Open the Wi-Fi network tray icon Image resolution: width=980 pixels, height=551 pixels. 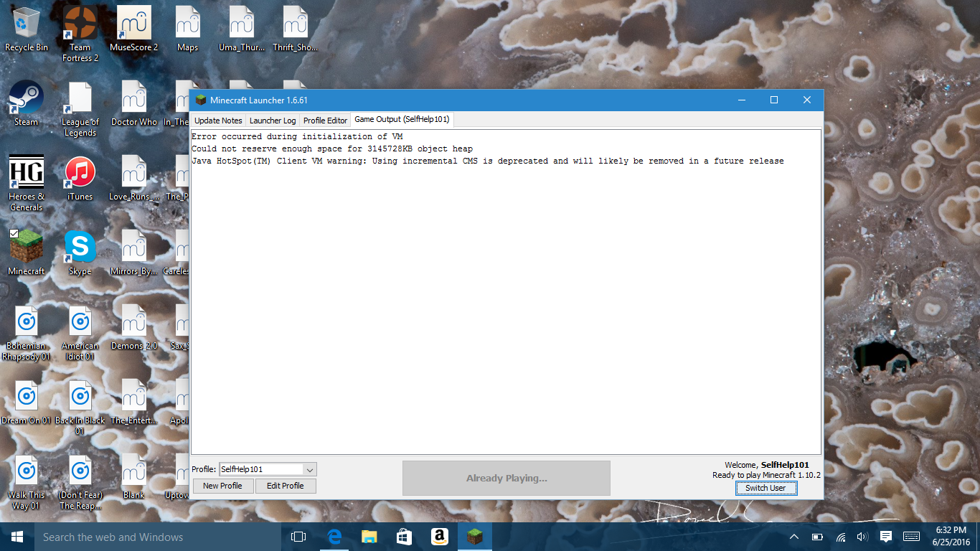(840, 537)
